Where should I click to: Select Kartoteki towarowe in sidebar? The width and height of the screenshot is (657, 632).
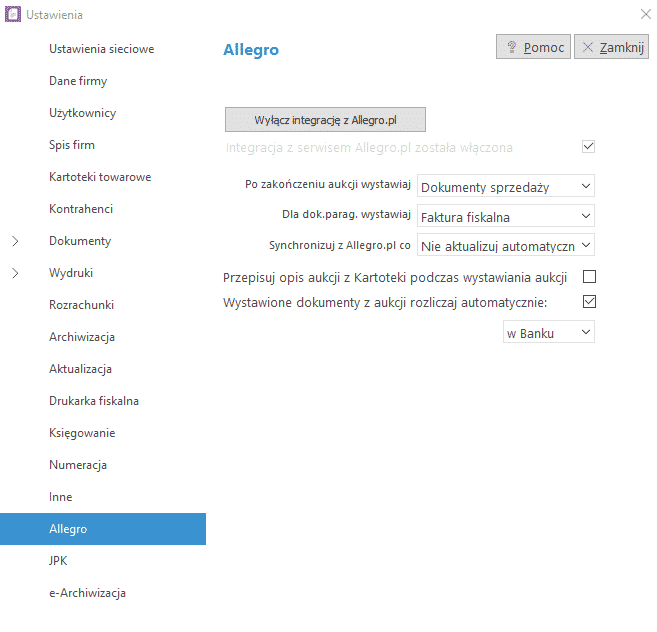tap(100, 177)
